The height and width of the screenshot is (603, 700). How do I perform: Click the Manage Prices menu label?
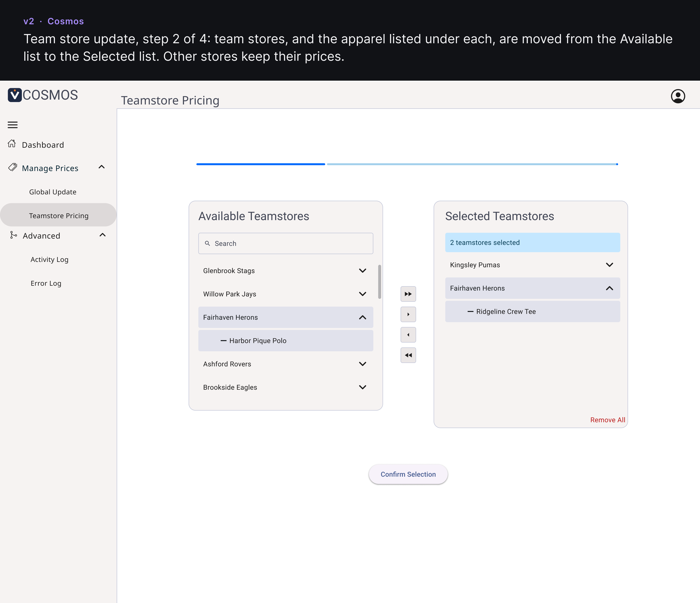[50, 168]
